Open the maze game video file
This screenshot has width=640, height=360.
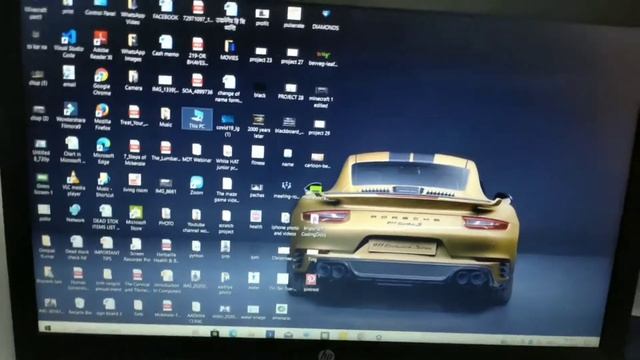(x=227, y=189)
